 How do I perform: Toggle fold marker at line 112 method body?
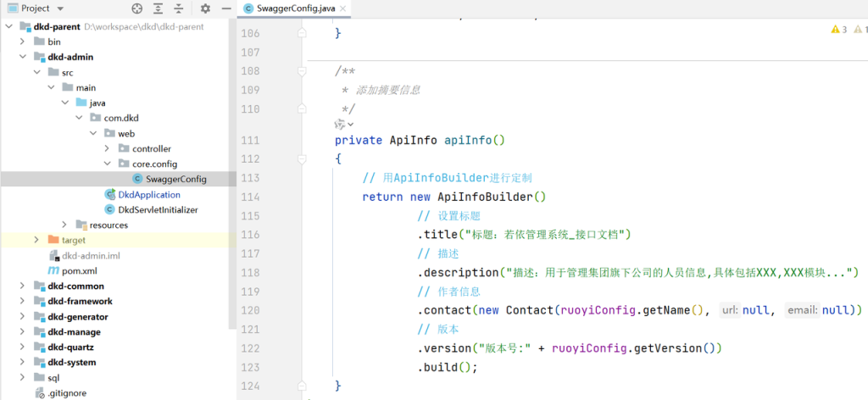pos(302,159)
